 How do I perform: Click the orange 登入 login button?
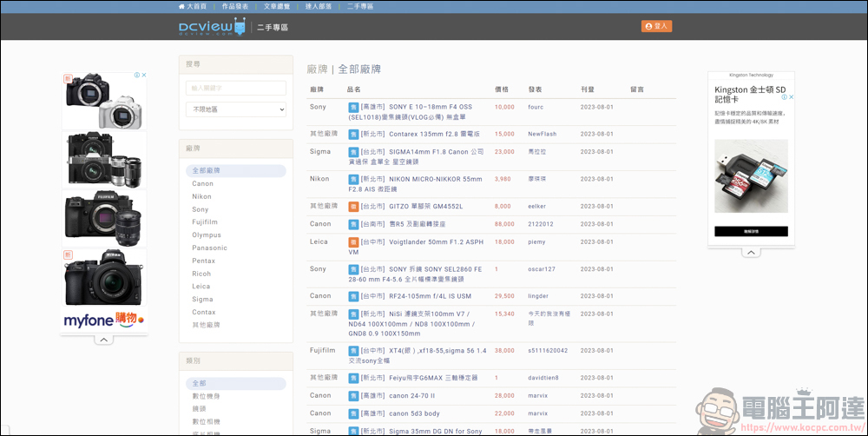coord(656,26)
